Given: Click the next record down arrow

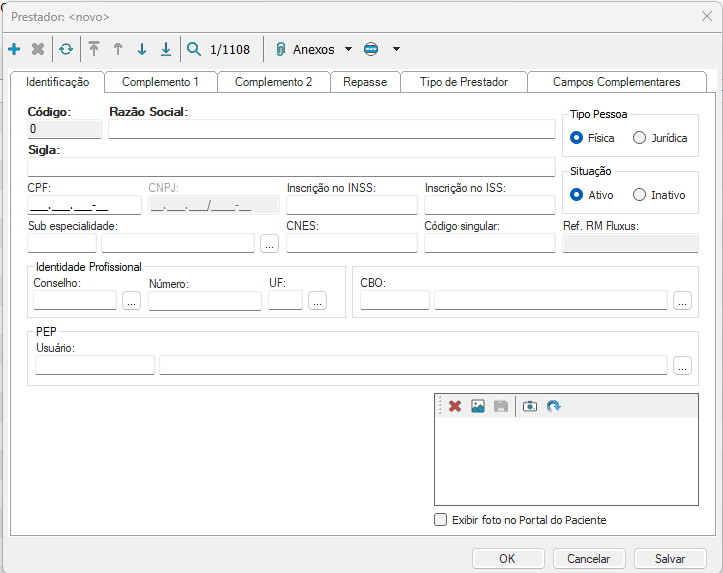Looking at the screenshot, I should 142,49.
